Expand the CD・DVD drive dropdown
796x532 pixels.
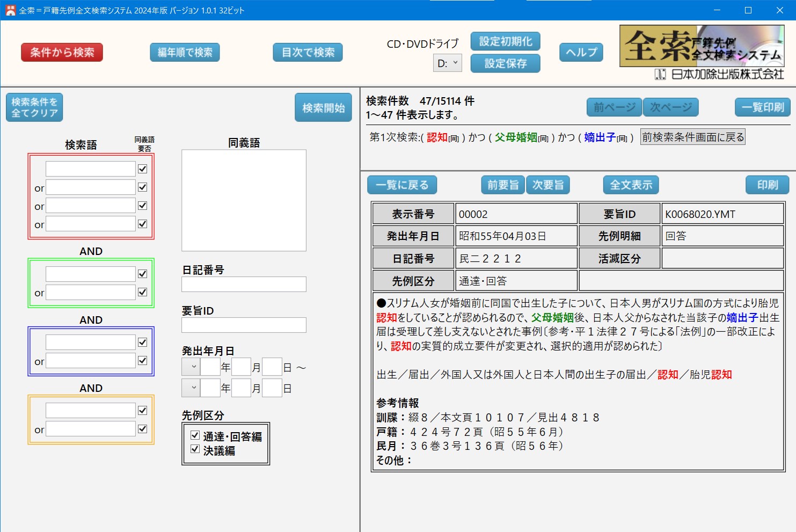tap(447, 63)
